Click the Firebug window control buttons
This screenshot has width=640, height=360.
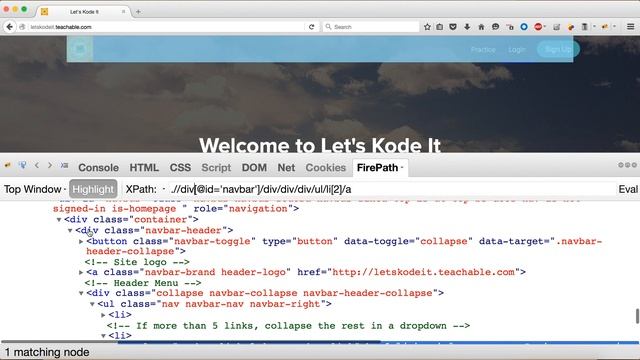coord(627,165)
